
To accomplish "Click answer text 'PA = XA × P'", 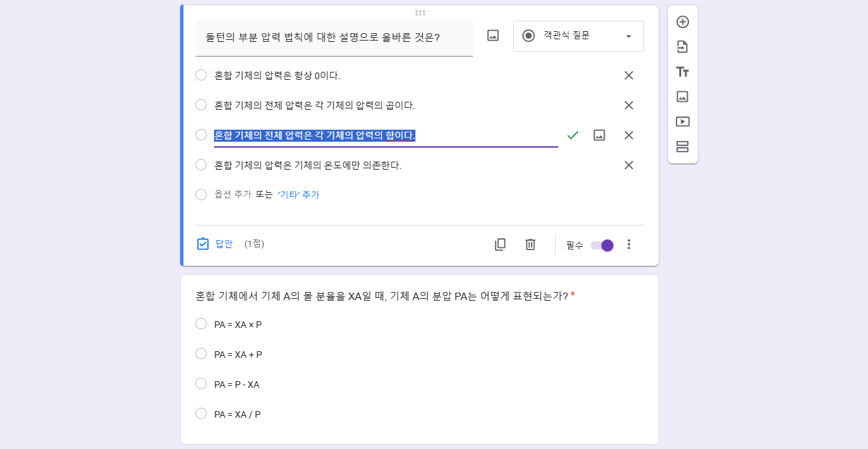I will coord(238,325).
